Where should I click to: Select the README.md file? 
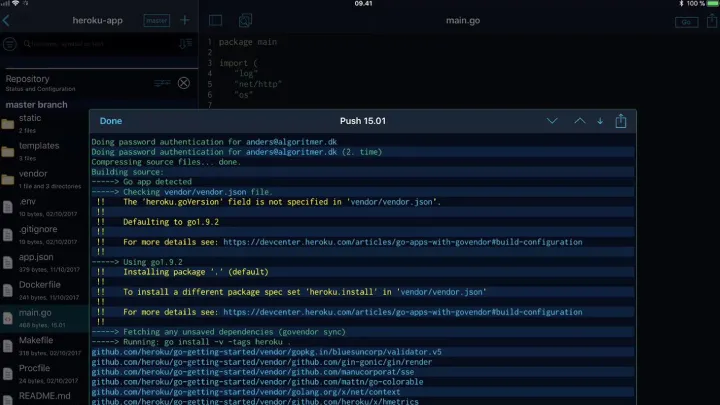tap(45, 397)
